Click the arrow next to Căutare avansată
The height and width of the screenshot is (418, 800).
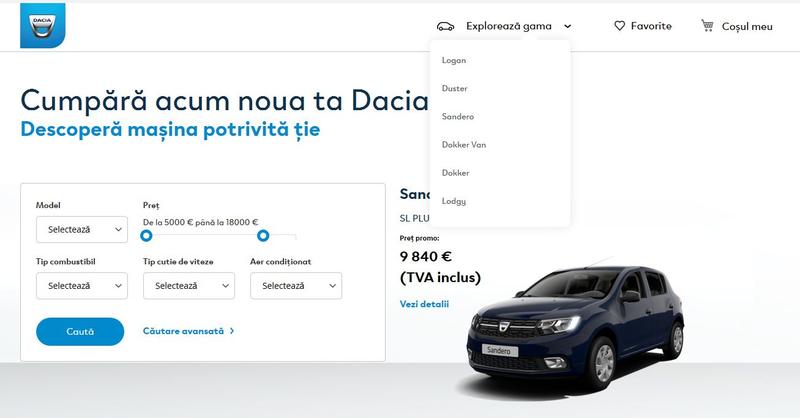(232, 331)
